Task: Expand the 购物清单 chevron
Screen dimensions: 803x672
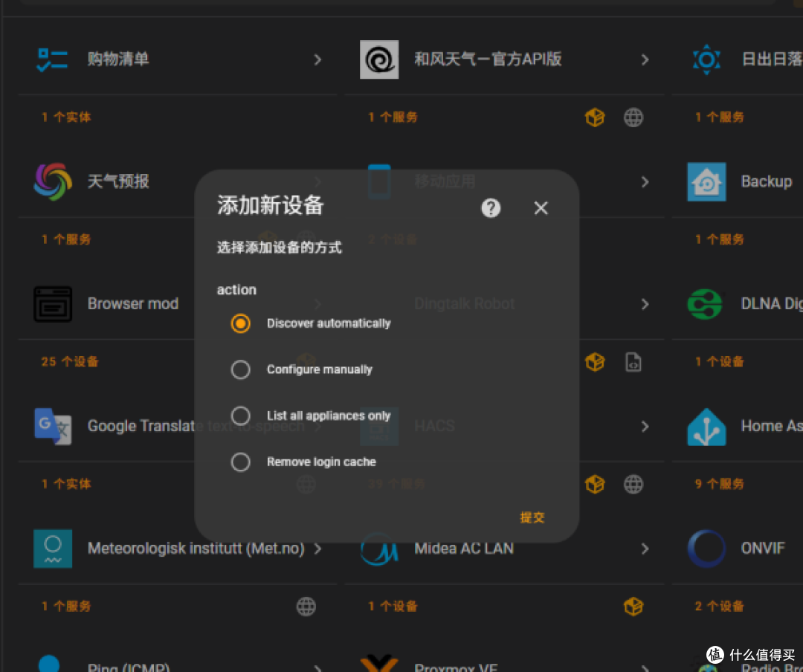Action: coord(318,60)
